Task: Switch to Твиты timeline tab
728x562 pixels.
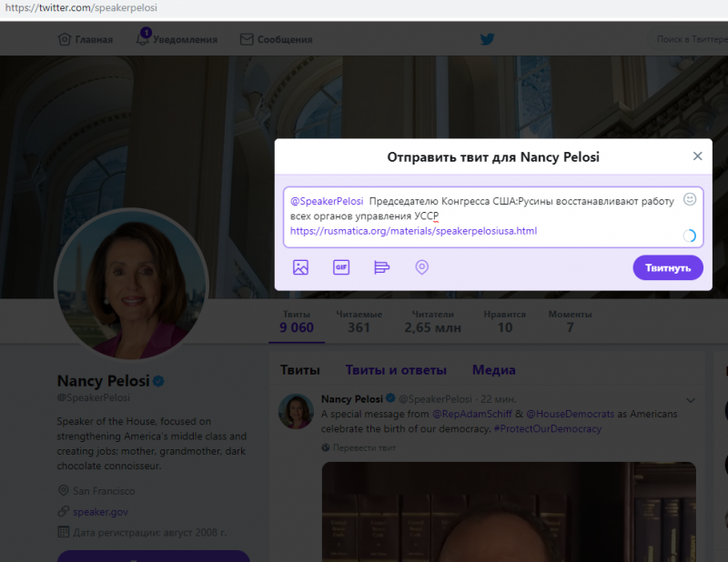Action: pos(300,370)
